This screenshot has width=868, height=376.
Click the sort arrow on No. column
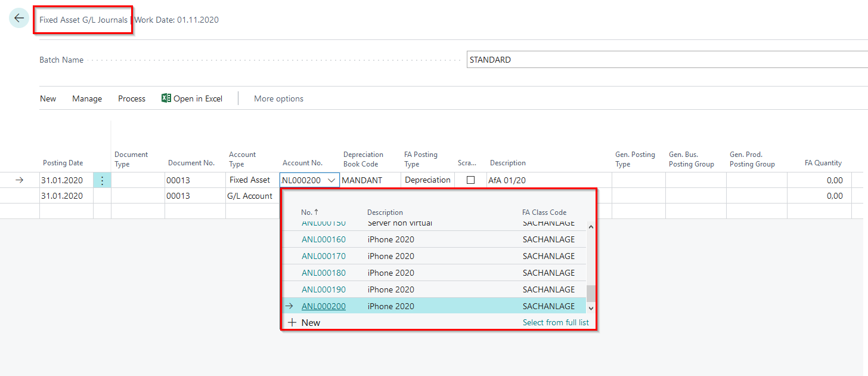click(316, 212)
